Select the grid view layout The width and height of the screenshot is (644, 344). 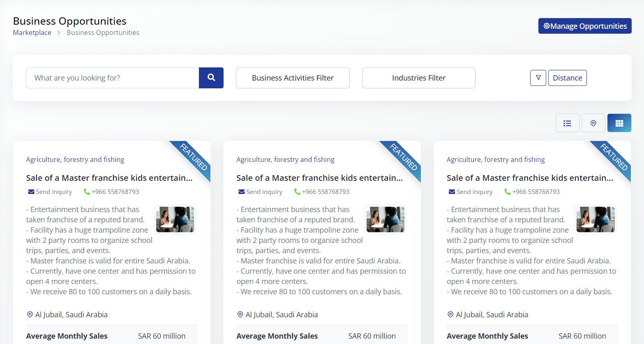coord(619,123)
